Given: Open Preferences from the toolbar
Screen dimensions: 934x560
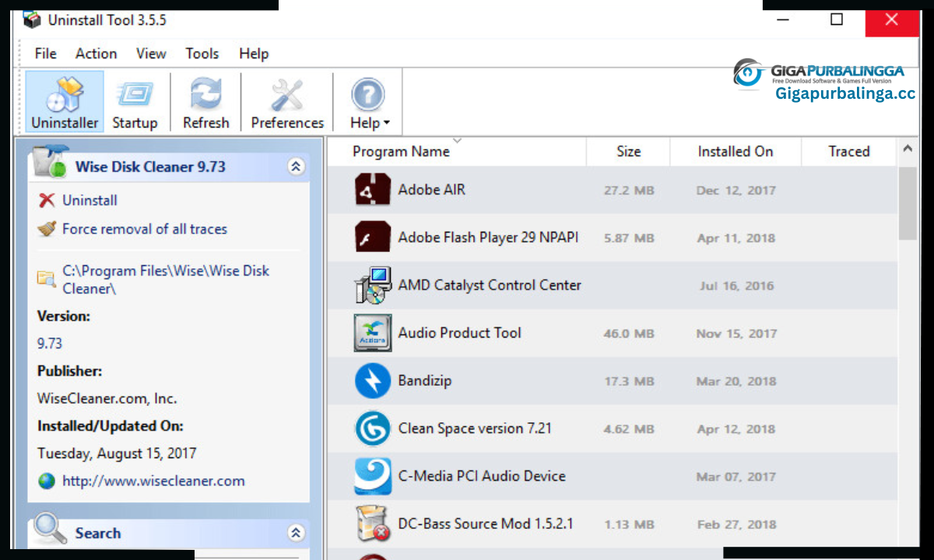Looking at the screenshot, I should click(x=287, y=102).
